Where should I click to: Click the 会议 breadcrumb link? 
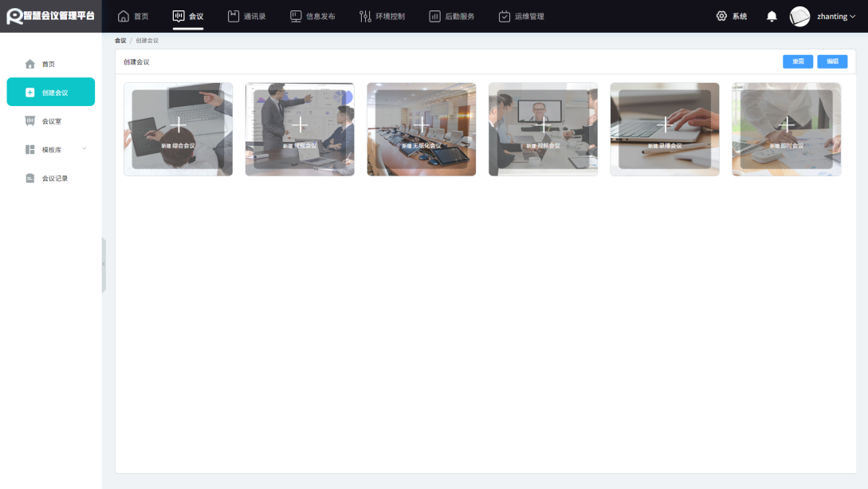(120, 41)
